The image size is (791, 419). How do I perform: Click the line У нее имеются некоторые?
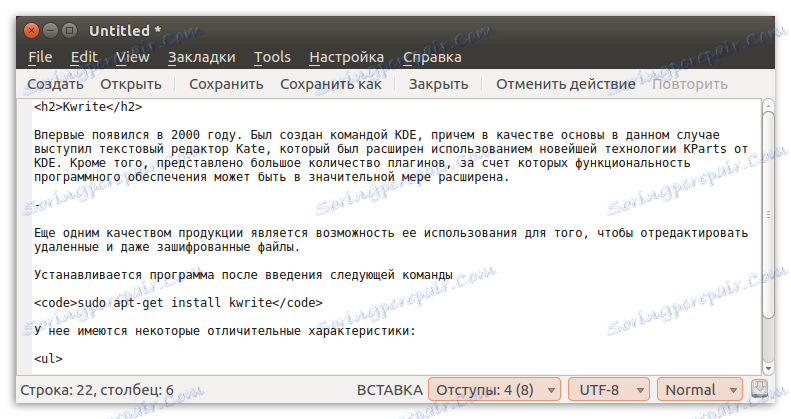pos(225,331)
